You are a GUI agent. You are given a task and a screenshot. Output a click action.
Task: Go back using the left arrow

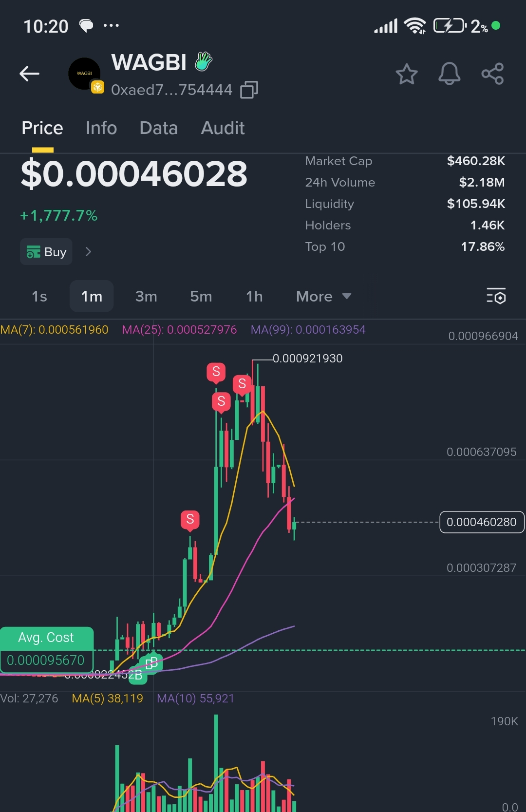click(29, 74)
